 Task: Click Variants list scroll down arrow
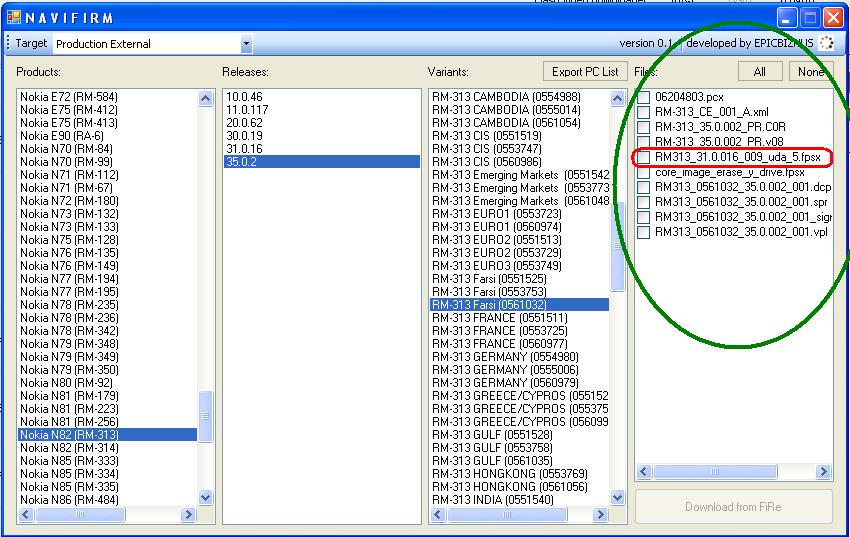(x=617, y=497)
